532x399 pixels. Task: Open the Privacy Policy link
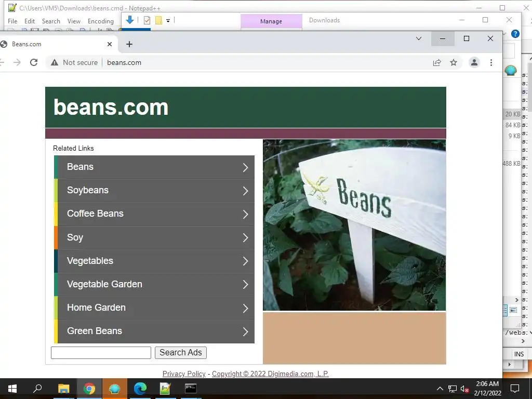pos(184,374)
